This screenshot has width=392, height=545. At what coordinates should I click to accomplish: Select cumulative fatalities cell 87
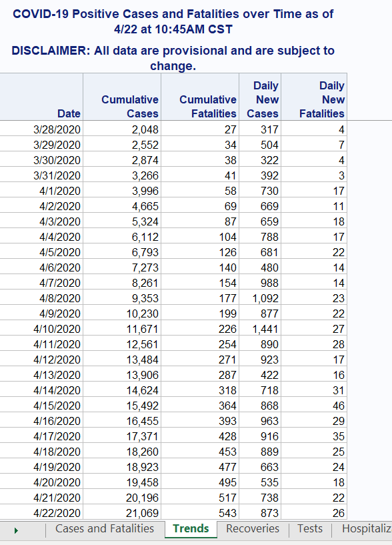tap(200, 221)
